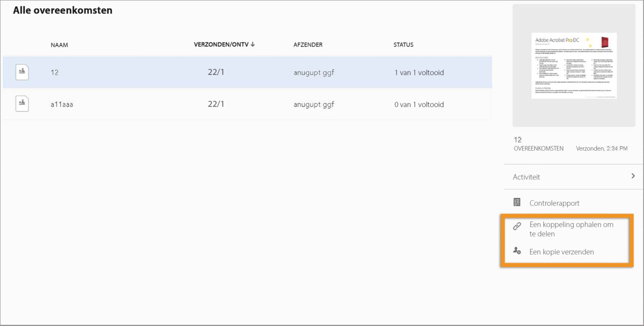The height and width of the screenshot is (326, 644).
Task: Select Een kopie verzenden option
Action: tap(561, 252)
